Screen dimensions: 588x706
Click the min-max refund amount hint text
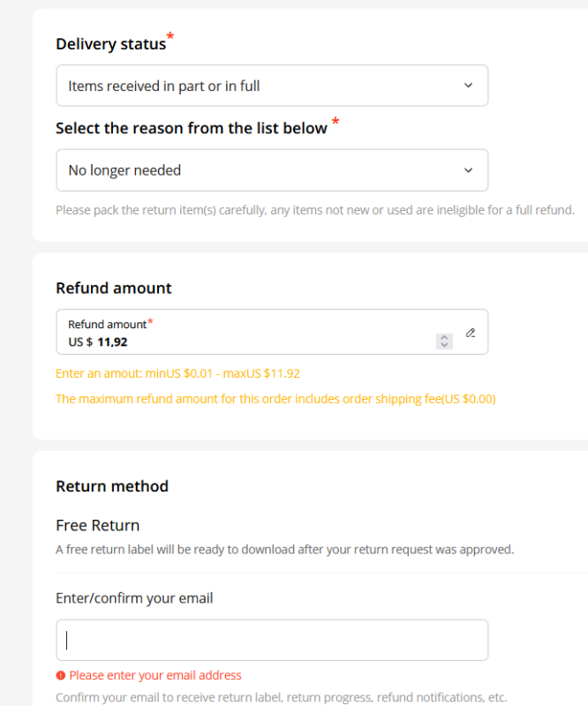178,373
